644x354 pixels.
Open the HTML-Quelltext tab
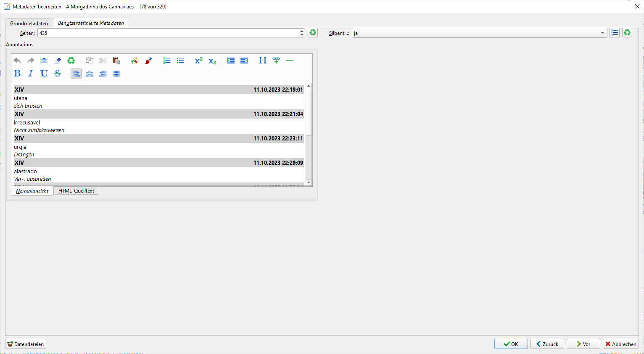click(76, 190)
